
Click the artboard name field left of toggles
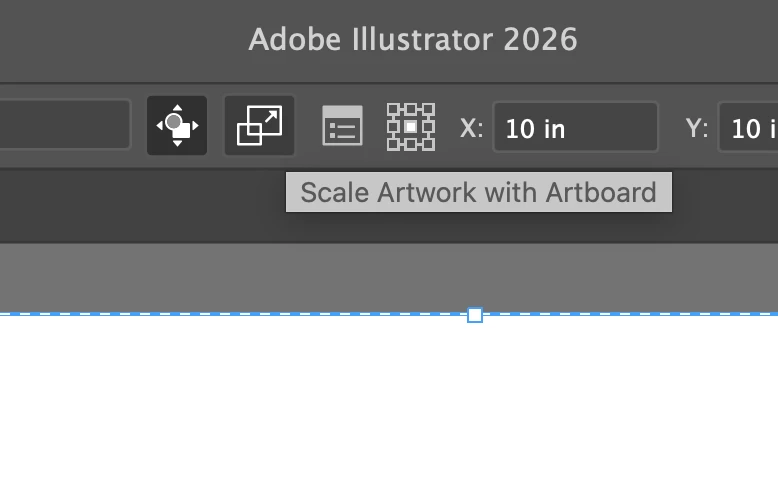tap(65, 124)
